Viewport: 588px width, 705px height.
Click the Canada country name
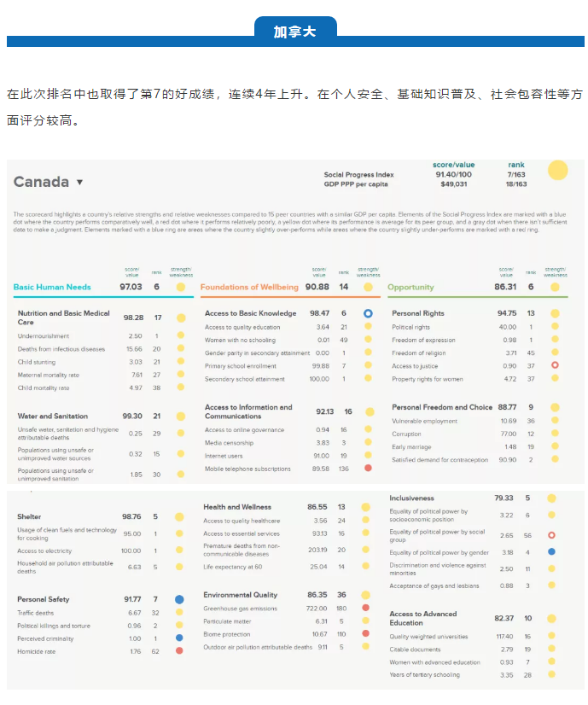click(x=41, y=182)
